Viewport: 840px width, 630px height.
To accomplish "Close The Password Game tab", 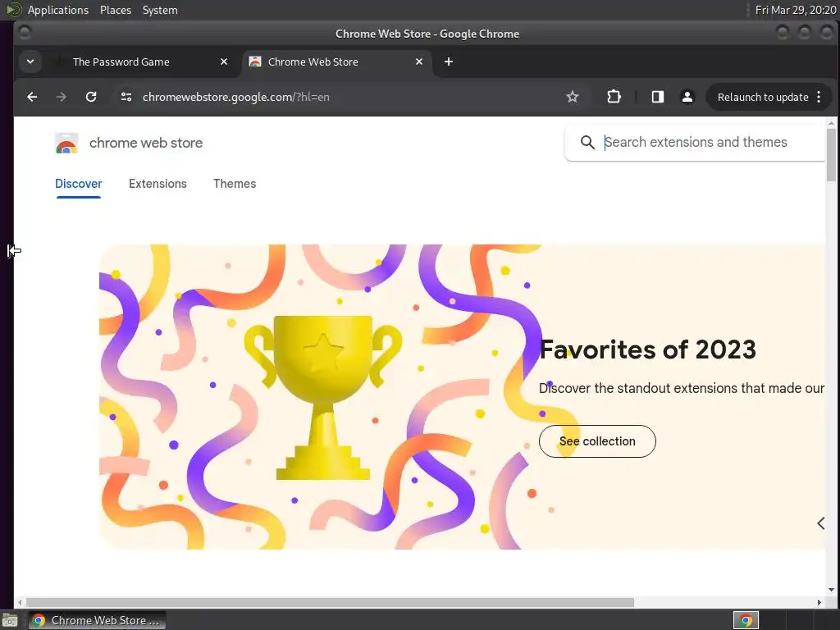I will click(224, 62).
